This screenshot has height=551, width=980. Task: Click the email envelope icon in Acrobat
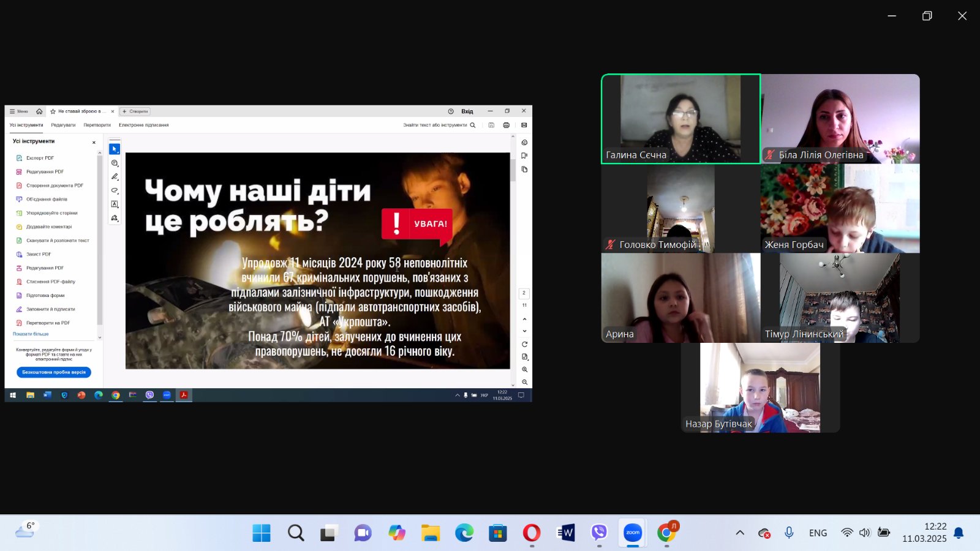click(524, 125)
